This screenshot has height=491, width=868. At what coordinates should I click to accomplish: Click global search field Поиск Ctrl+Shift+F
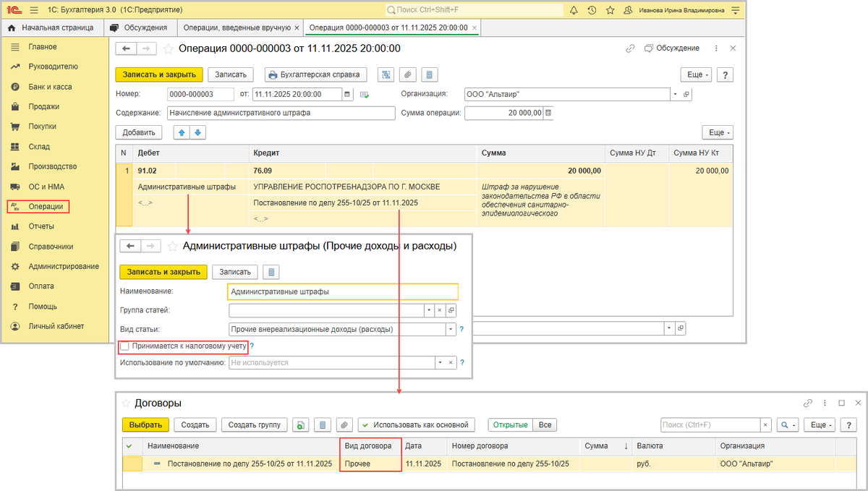[474, 10]
